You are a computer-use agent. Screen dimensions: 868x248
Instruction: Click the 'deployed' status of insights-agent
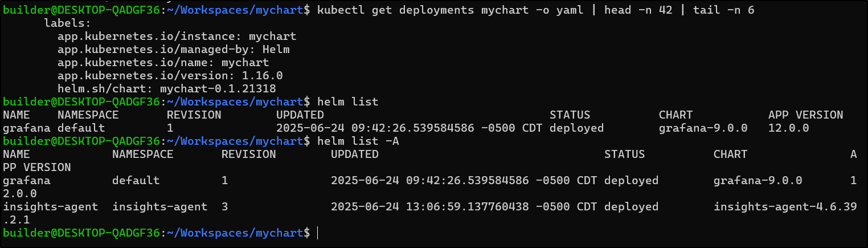(631, 206)
